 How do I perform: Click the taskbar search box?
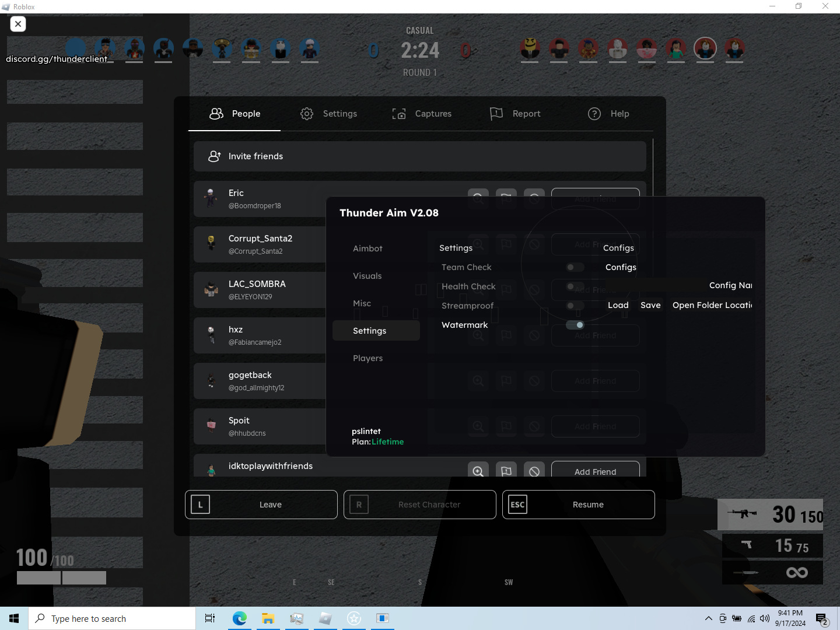coord(112,618)
